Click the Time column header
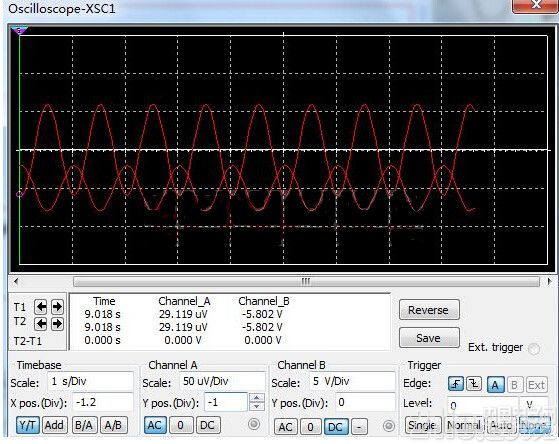Image resolution: width=559 pixels, height=444 pixels. click(104, 301)
